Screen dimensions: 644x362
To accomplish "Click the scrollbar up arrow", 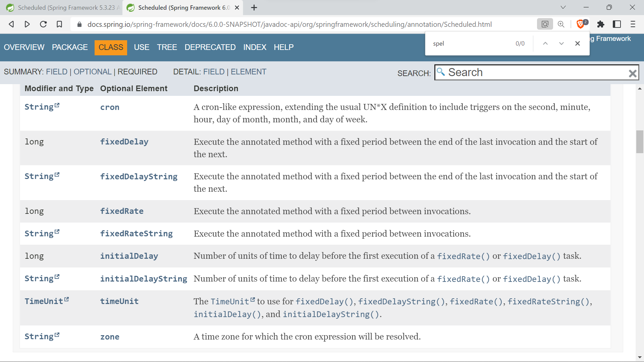I will tap(640, 88).
